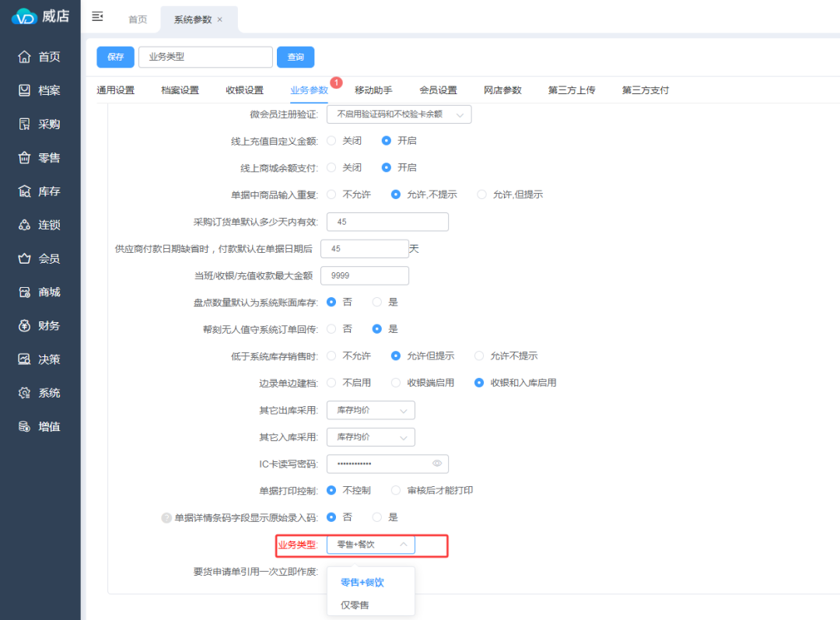This screenshot has height=620, width=840.
Task: Click the 保存 save button
Action: click(x=115, y=57)
